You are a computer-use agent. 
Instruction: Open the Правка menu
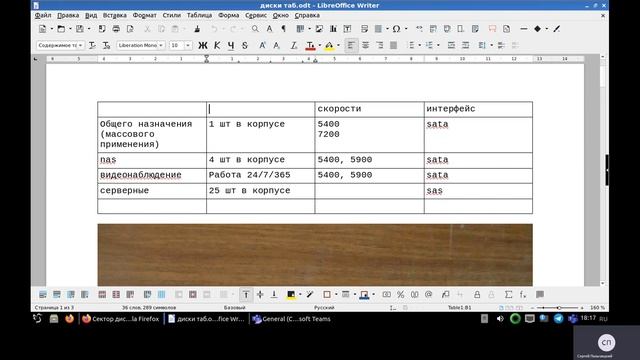[68, 15]
